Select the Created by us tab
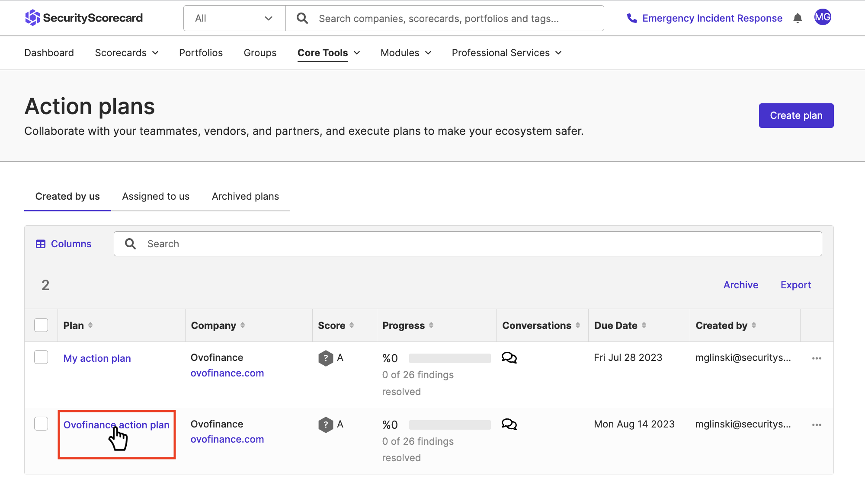The width and height of the screenshot is (865, 504). (x=67, y=196)
